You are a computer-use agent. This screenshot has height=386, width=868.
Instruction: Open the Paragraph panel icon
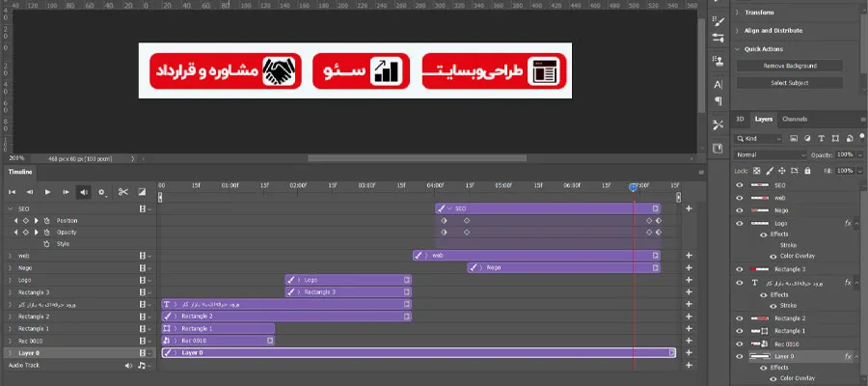pyautogui.click(x=718, y=100)
